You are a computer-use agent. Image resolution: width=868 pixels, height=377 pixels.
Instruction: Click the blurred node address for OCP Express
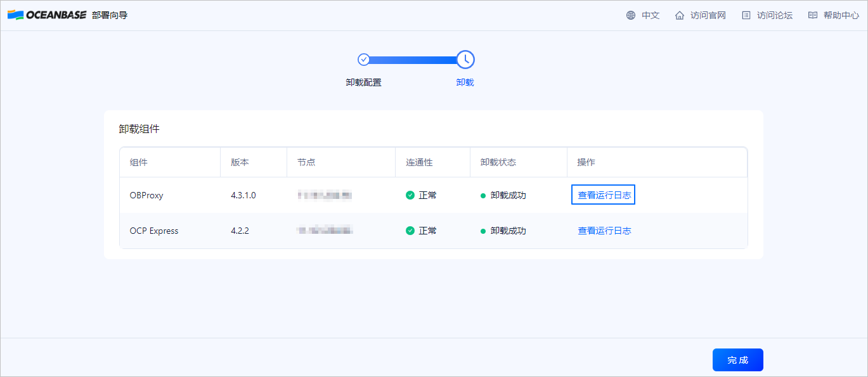coord(325,231)
